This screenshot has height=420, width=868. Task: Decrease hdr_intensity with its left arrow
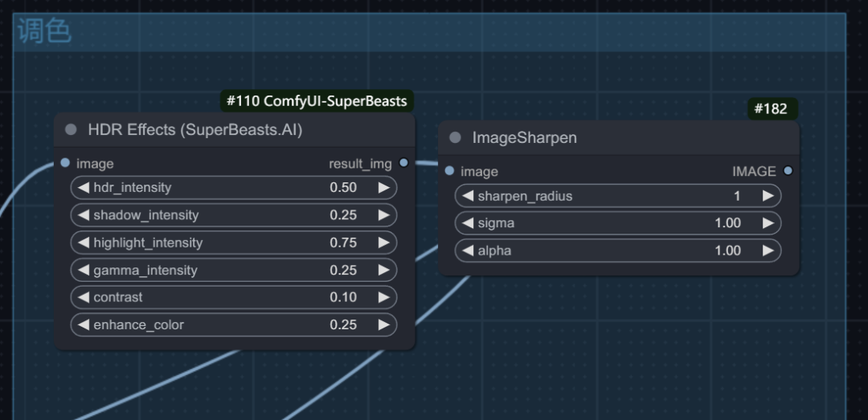pos(84,188)
